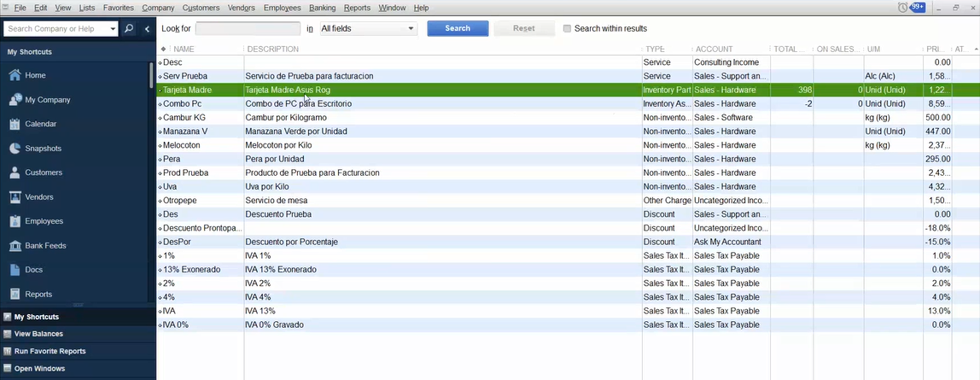Open the Lists menu

click(x=87, y=8)
